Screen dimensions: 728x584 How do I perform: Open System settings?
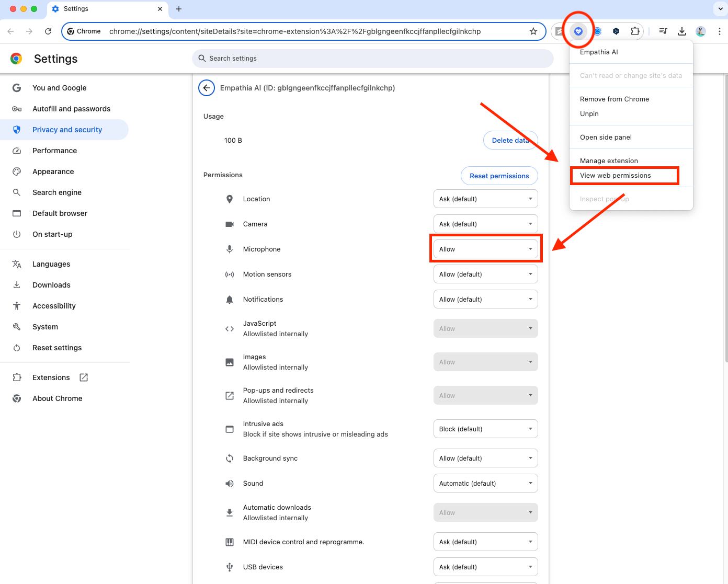(64, 327)
